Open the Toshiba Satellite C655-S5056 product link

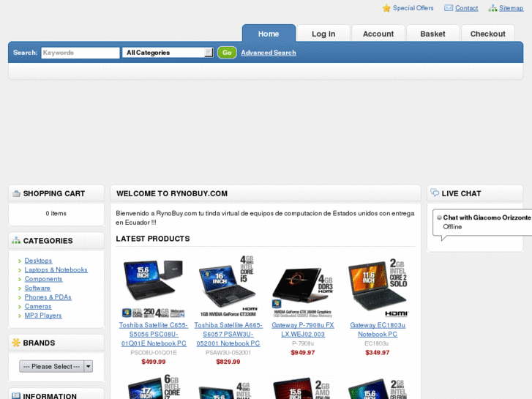pyautogui.click(x=154, y=334)
